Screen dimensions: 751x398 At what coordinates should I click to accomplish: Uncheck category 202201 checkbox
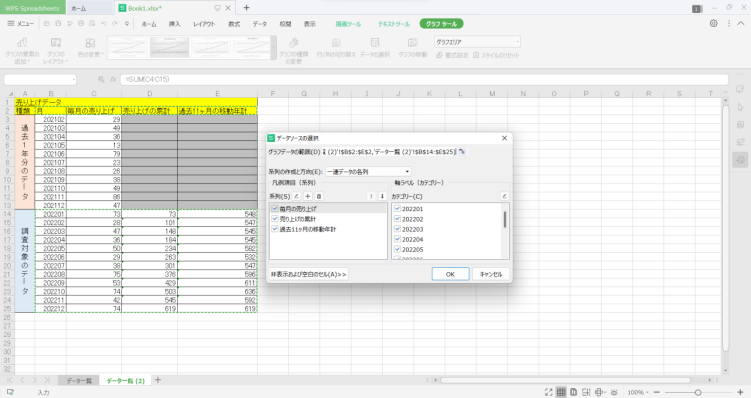[x=397, y=208]
